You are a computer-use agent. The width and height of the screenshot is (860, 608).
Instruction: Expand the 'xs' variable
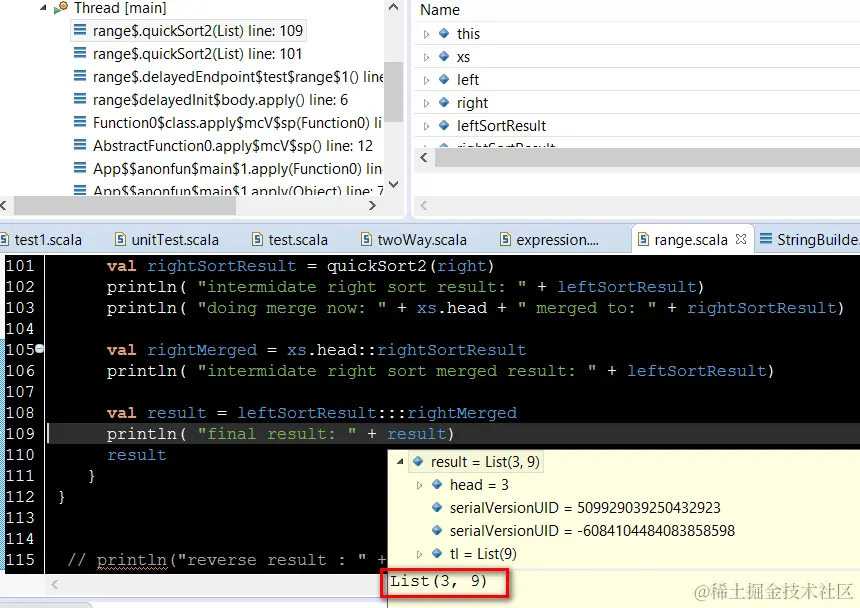click(x=426, y=58)
